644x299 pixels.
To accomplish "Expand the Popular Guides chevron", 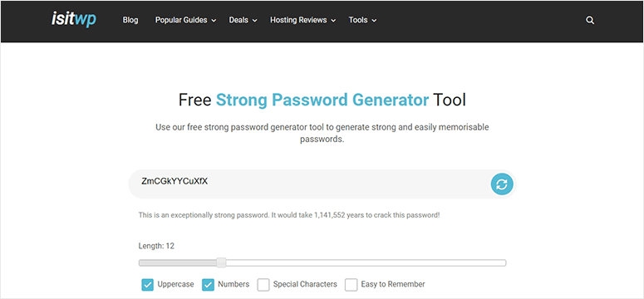I will click(x=214, y=21).
